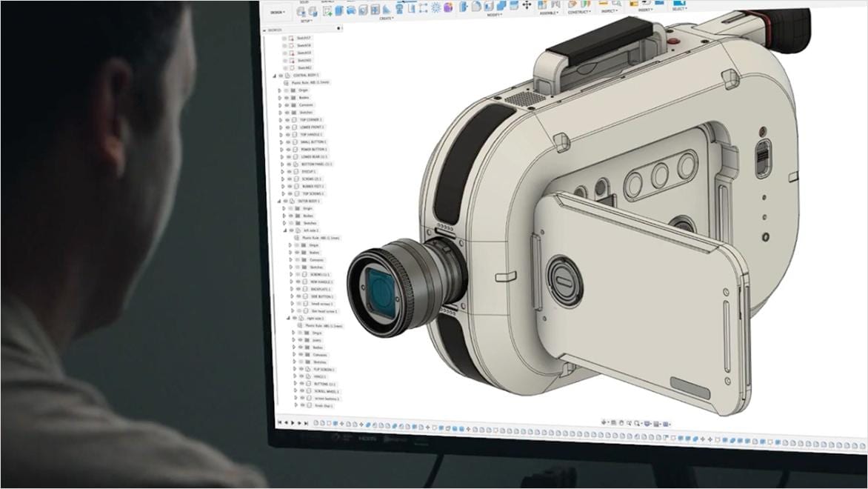
Task: Open the DESIGN workspace dropdown
Action: (276, 11)
